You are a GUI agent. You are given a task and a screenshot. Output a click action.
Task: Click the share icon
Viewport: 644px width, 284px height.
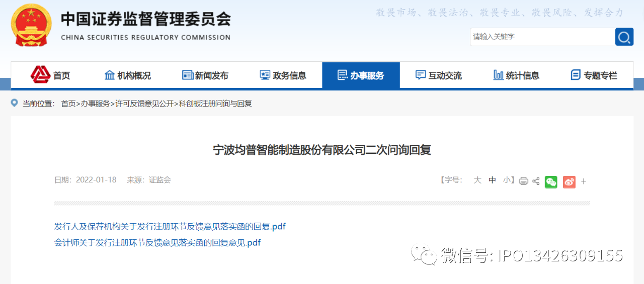click(x=536, y=181)
